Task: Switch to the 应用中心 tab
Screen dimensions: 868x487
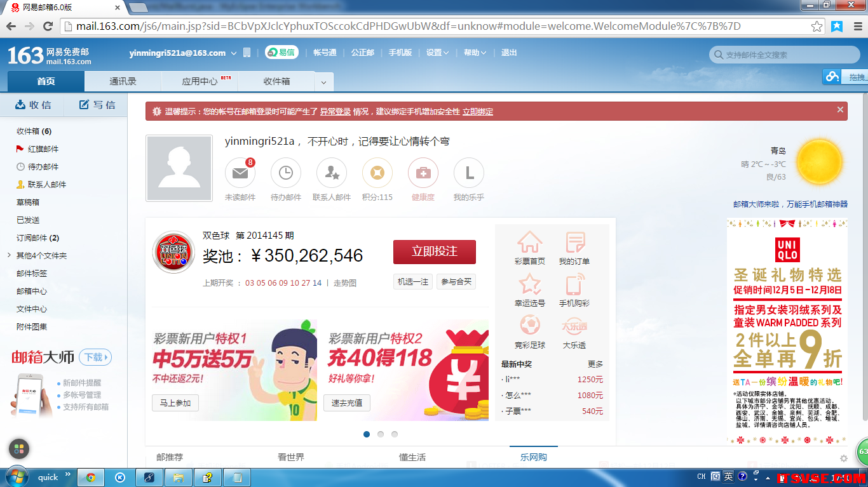Action: tap(200, 81)
